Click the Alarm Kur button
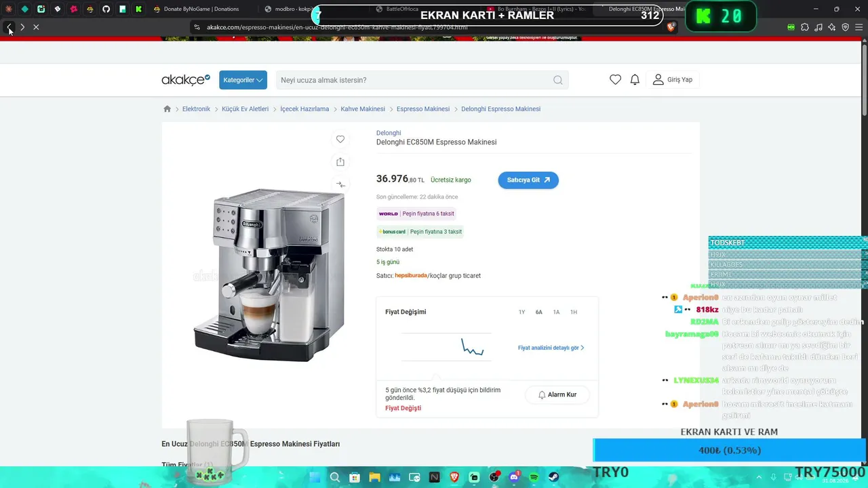 [x=557, y=395]
